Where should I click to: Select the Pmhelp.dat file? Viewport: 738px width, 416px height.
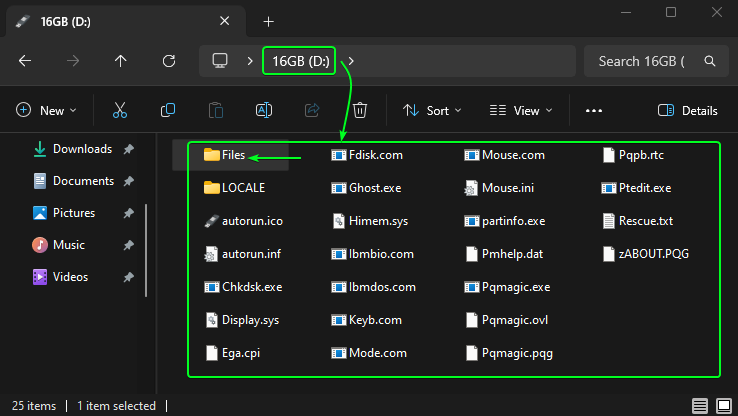pos(504,254)
